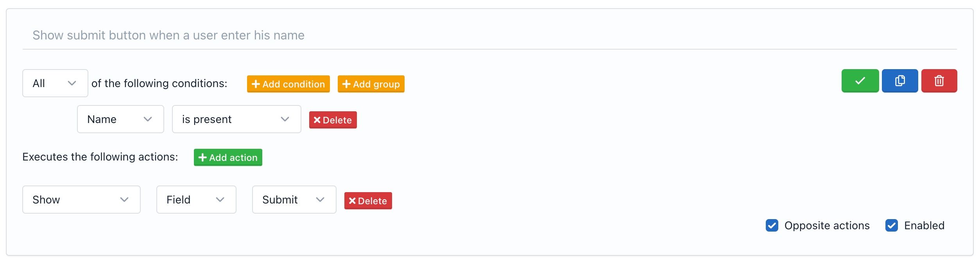Uncheck the Enabled checkbox
This screenshot has width=980, height=264.
891,225
